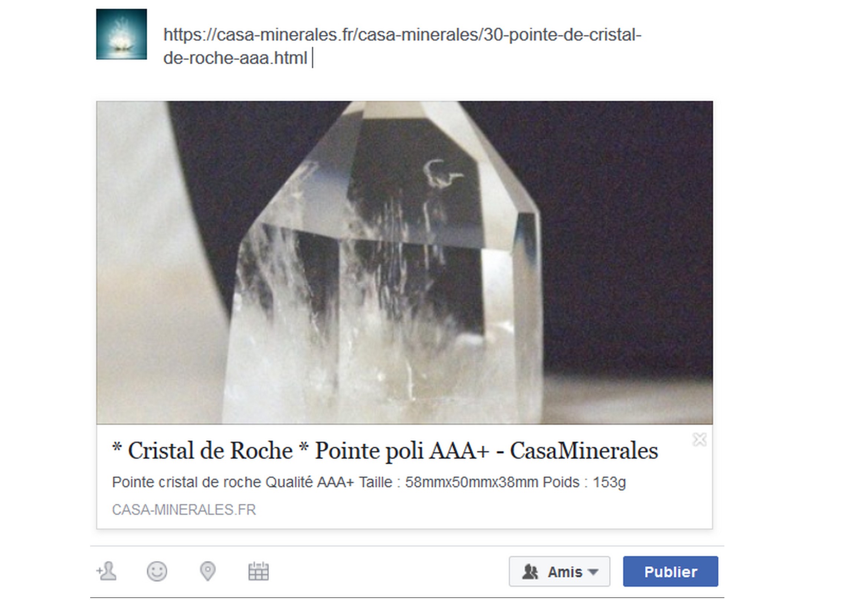Click the lotus profile picture
The height and width of the screenshot is (614, 868).
pyautogui.click(x=121, y=34)
